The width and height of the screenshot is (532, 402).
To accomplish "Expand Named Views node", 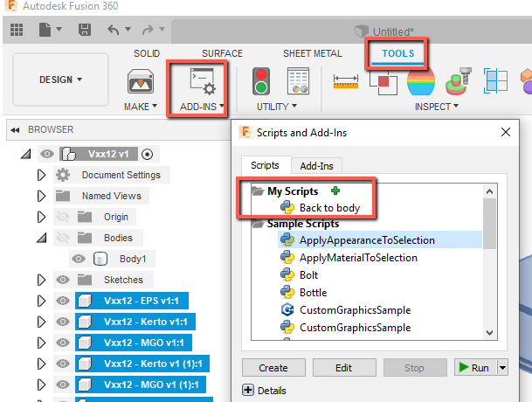I will pyautogui.click(x=41, y=196).
